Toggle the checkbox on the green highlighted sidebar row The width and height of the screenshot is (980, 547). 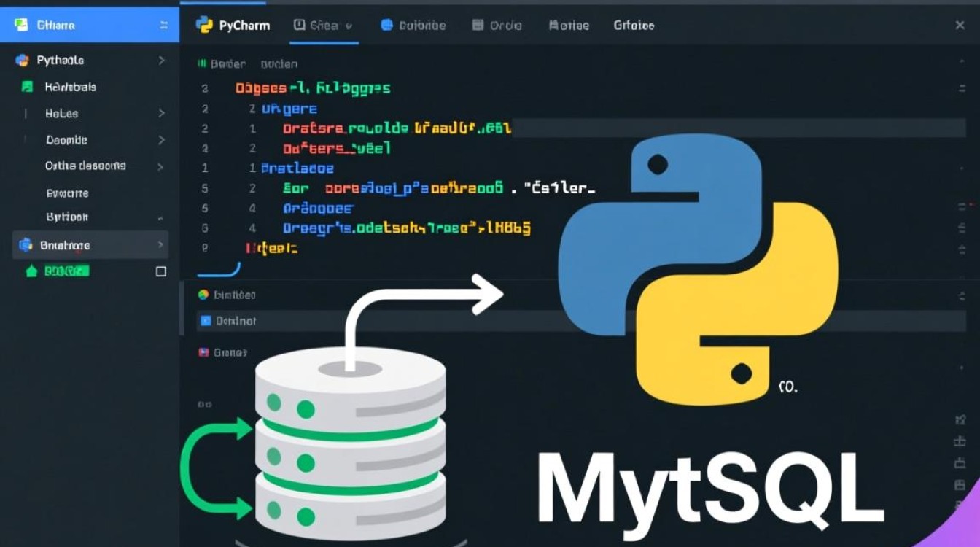coord(161,271)
